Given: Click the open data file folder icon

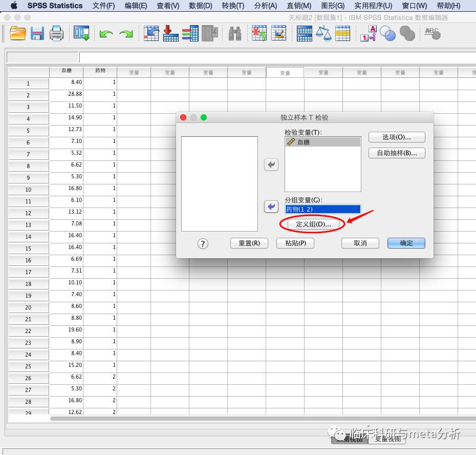Looking at the screenshot, I should tap(18, 34).
